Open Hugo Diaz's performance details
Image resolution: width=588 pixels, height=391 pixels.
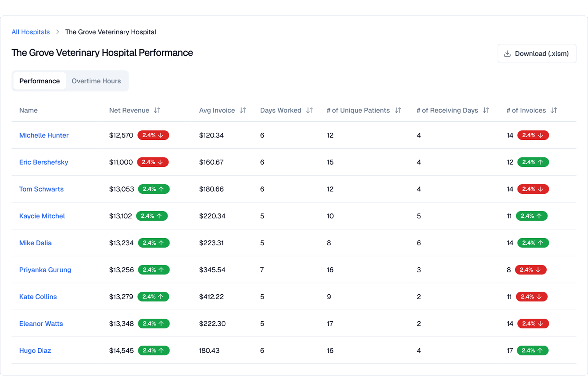coord(35,350)
